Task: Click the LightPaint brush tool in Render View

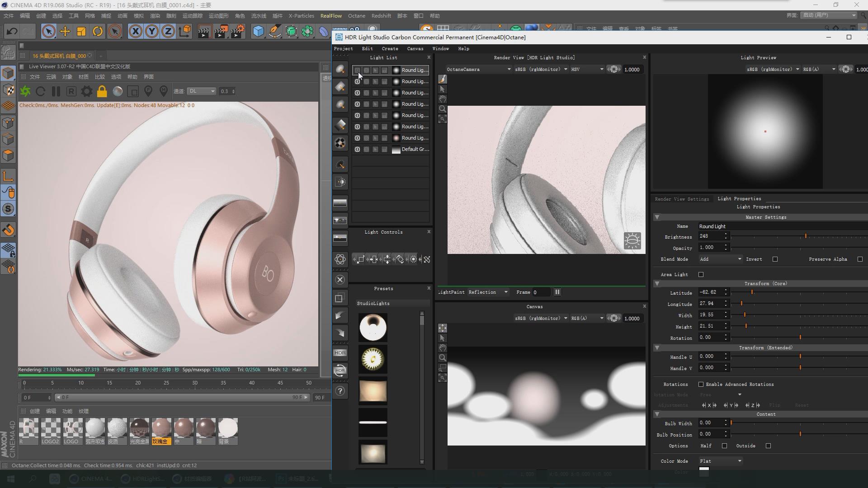Action: 443,80
